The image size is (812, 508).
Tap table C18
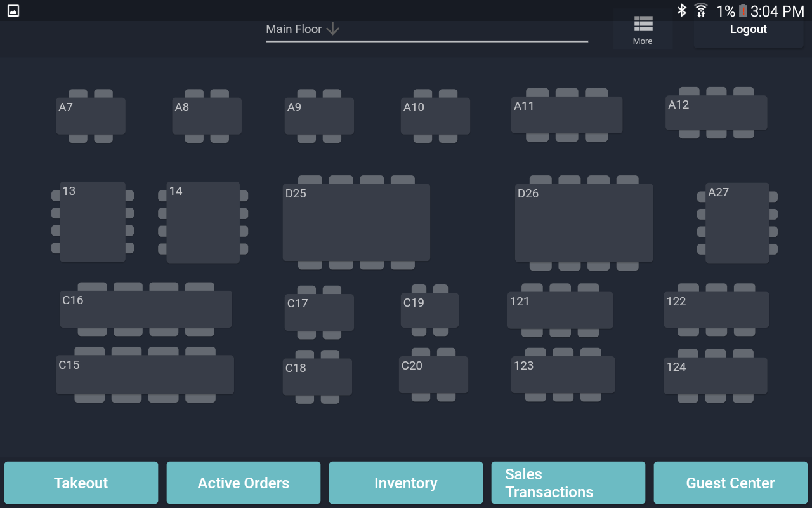[x=317, y=377]
